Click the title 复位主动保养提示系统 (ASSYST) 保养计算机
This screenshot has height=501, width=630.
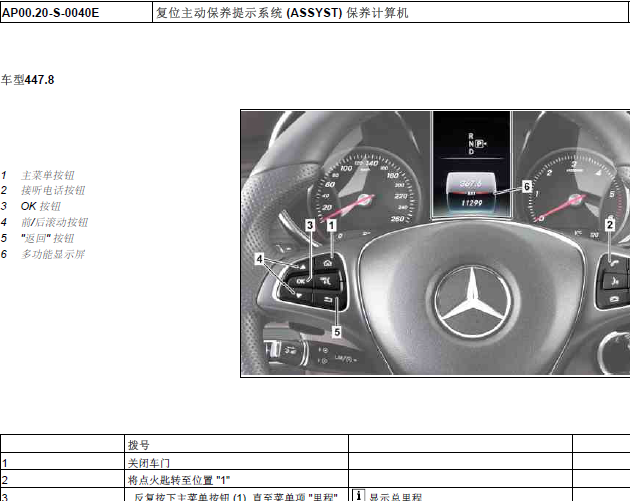282,13
